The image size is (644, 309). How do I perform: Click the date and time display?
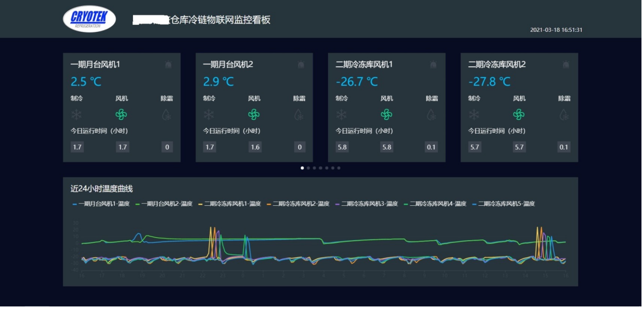click(x=556, y=30)
